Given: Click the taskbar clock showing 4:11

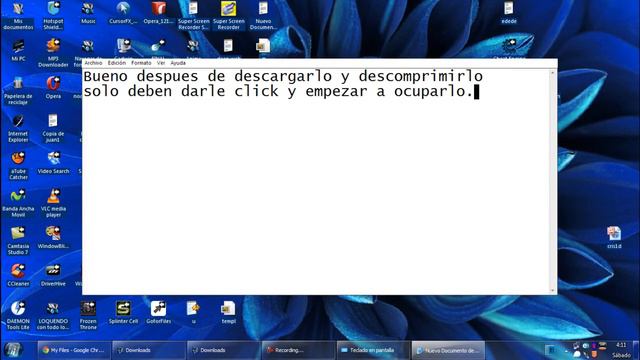Looking at the screenshot, I should click(621, 345).
